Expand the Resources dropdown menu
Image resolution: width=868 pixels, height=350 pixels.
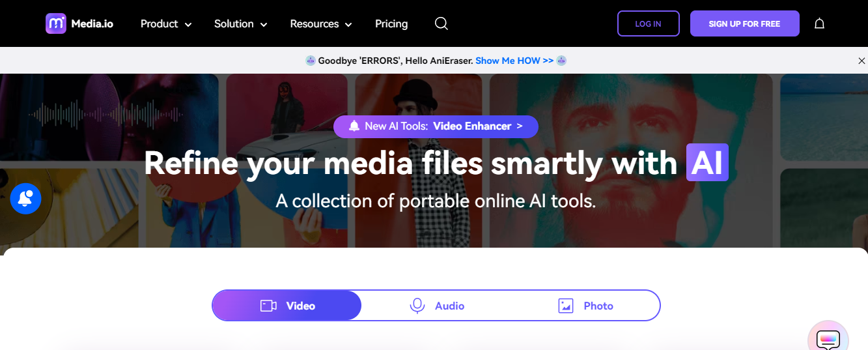tap(320, 23)
